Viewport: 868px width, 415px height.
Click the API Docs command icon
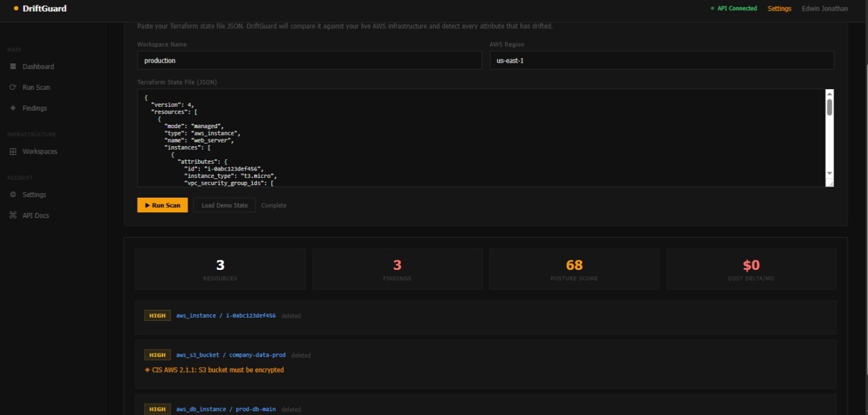(13, 215)
